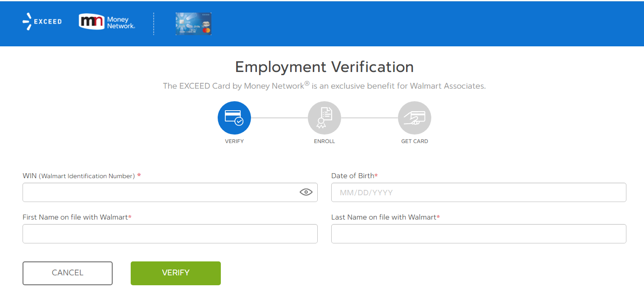Click the ENROLL step label text
This screenshot has width=644, height=292.
click(324, 141)
